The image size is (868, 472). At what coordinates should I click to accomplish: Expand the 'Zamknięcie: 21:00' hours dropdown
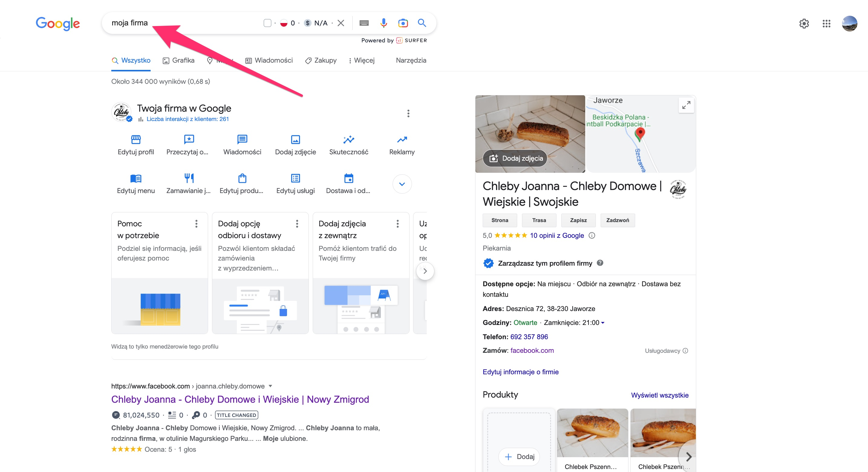click(603, 323)
